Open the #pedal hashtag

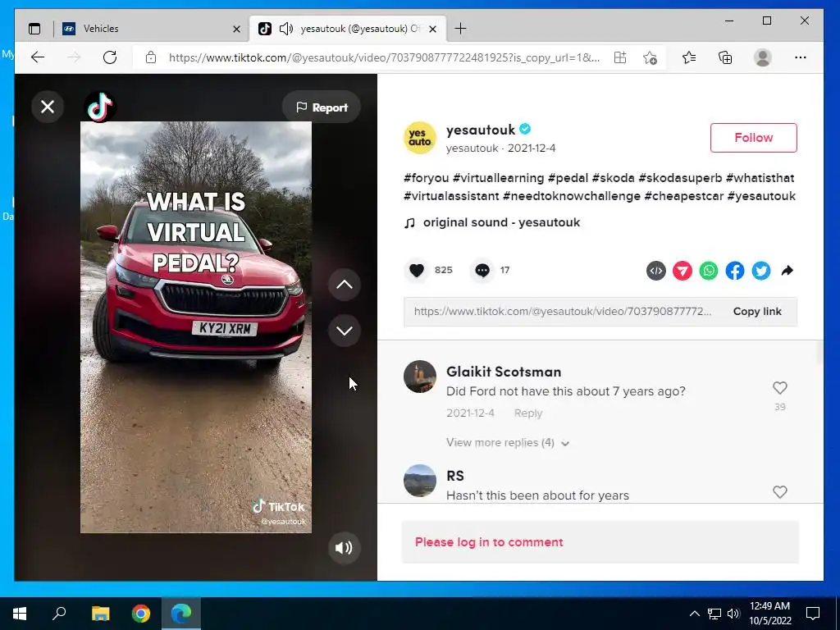tap(568, 178)
